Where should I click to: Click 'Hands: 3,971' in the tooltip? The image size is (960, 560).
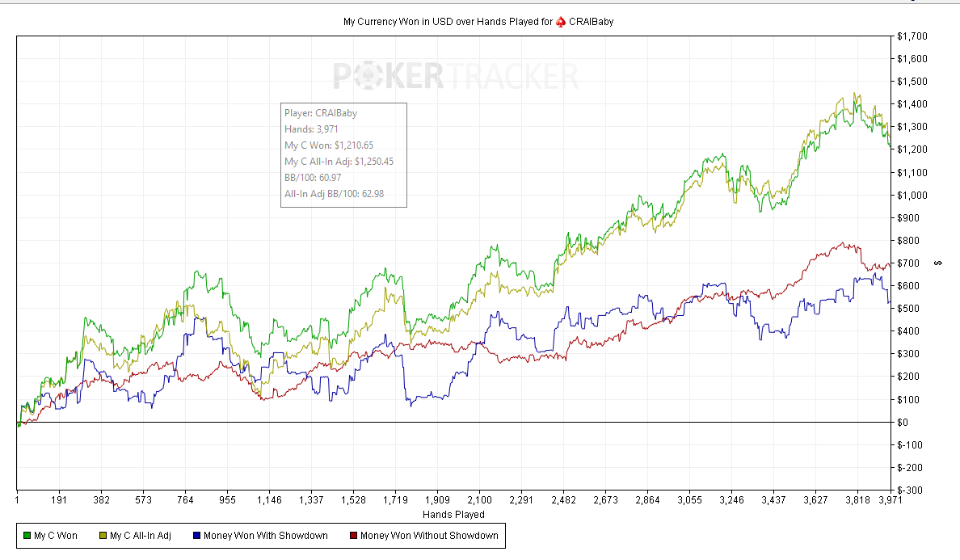311,129
